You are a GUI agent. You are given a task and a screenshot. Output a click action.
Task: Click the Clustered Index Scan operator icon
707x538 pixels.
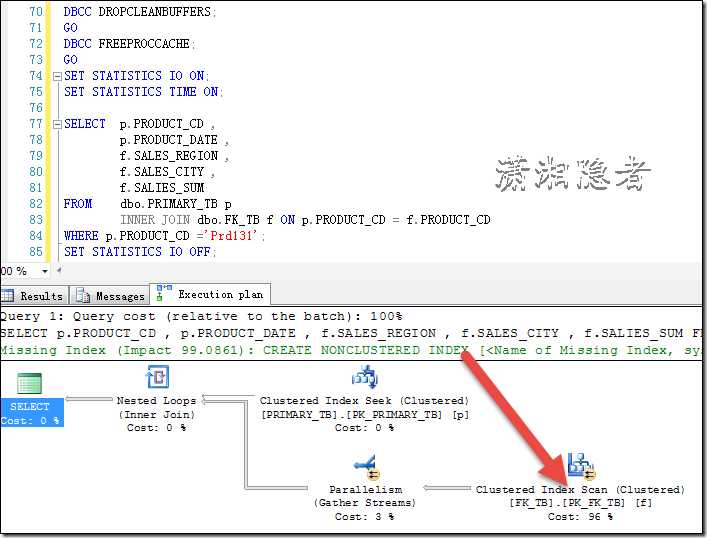[582, 466]
